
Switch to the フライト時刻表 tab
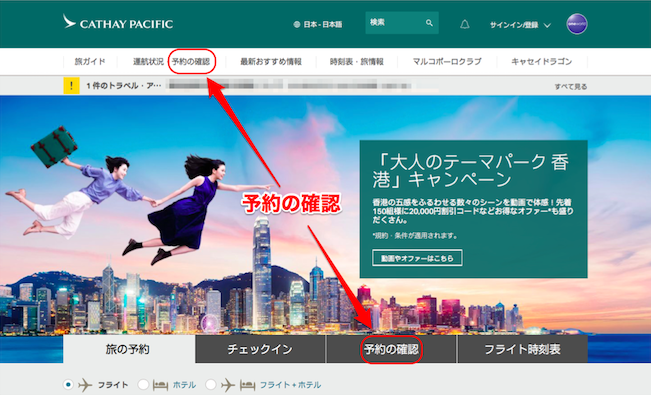click(522, 349)
